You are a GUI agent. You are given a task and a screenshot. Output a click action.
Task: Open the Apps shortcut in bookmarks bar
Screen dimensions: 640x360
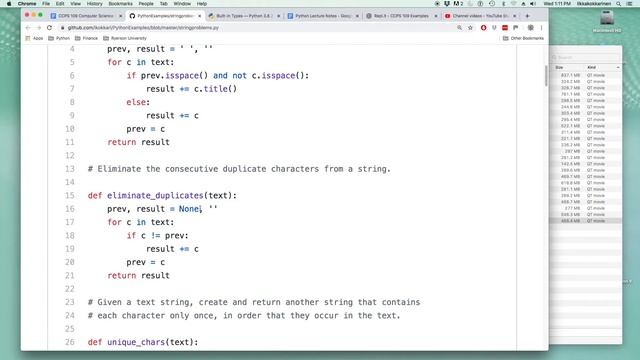click(34, 38)
